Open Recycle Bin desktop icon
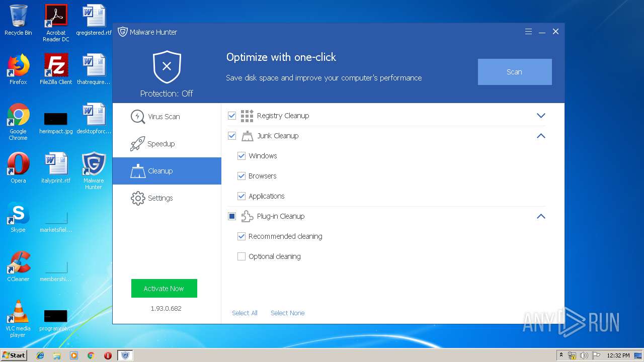 point(18,21)
